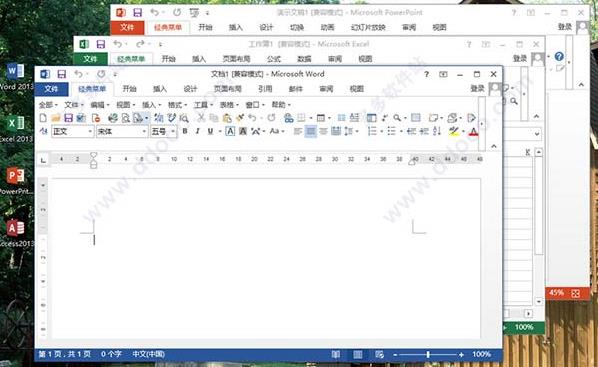Click the zoom slider in status bar
Viewport: 598px width, 367px height.
click(x=428, y=355)
